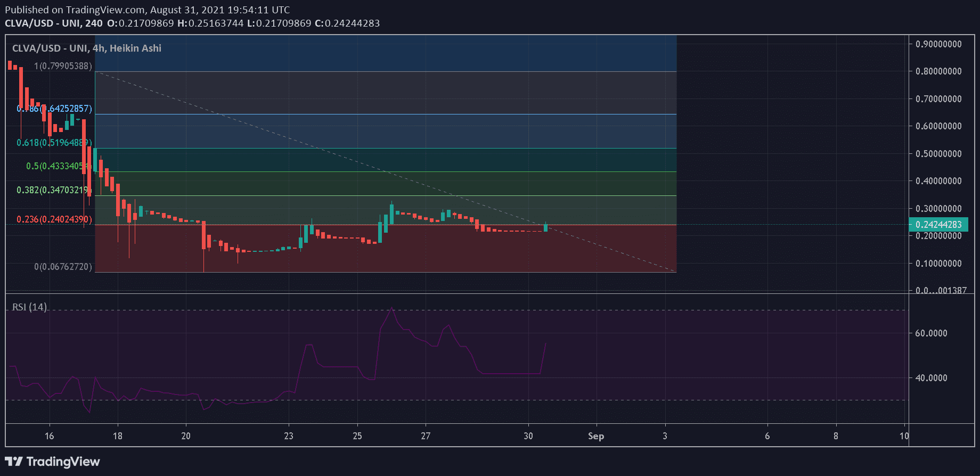Click the 0(0.06762720) Fibonacci bottom label
Image resolution: width=980 pixels, height=476 pixels.
(x=63, y=267)
